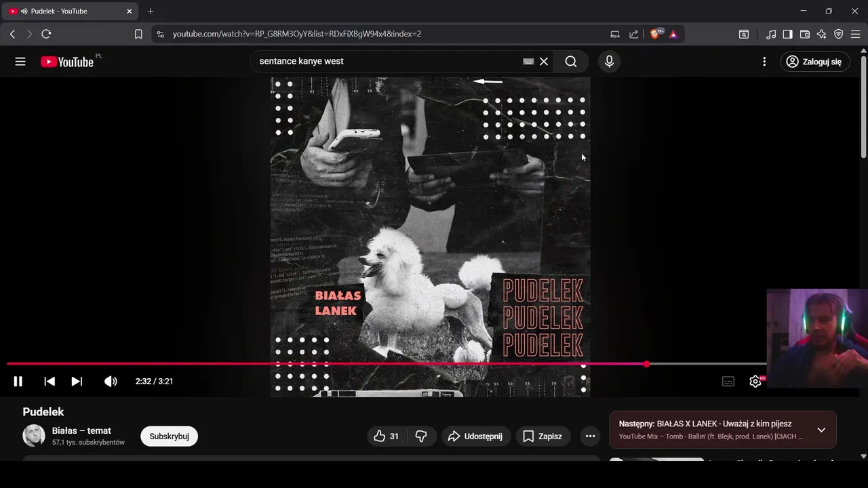Go forward in browser

pos(29,34)
